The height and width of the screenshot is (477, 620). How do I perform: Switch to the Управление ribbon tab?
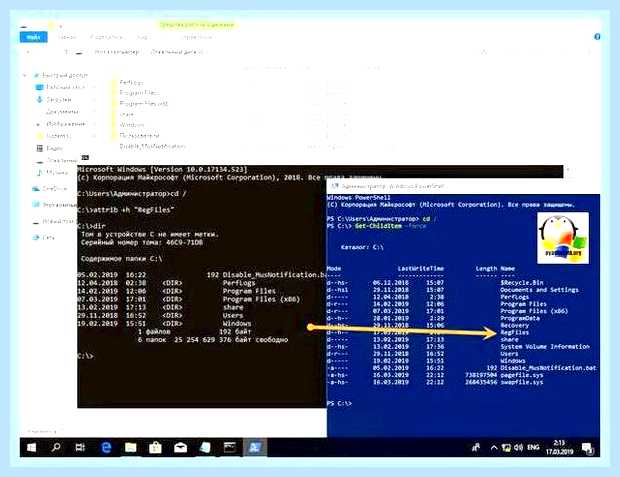197,37
